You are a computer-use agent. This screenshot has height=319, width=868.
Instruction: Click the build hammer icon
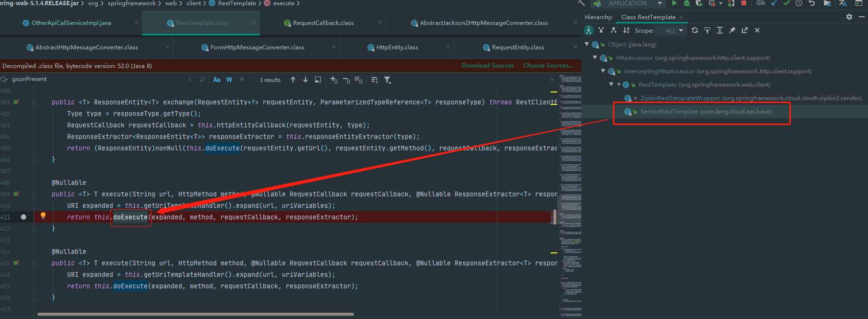581,3
